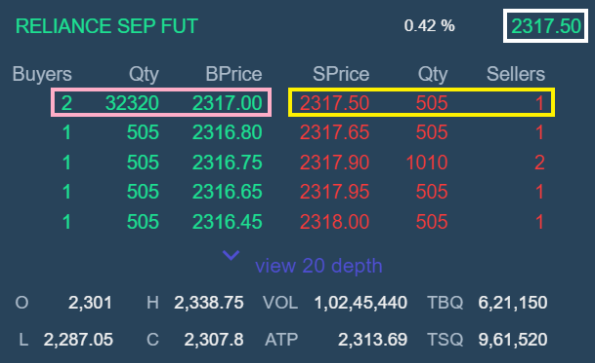The image size is (595, 363).
Task: Click bid price 2316.80
Action: [227, 132]
